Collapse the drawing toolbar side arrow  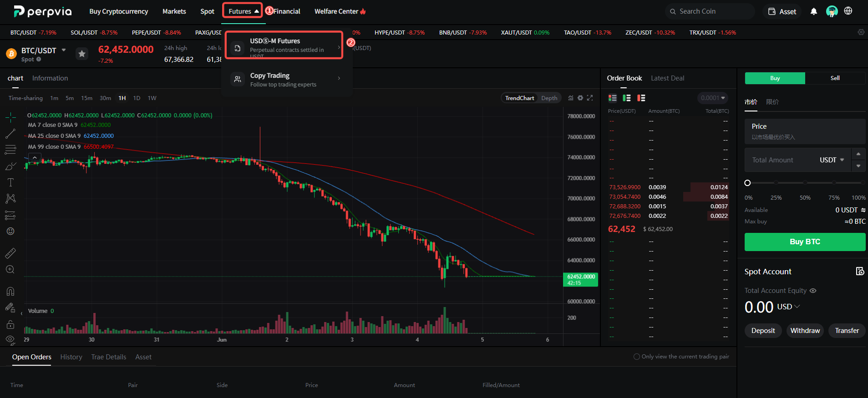[21, 314]
